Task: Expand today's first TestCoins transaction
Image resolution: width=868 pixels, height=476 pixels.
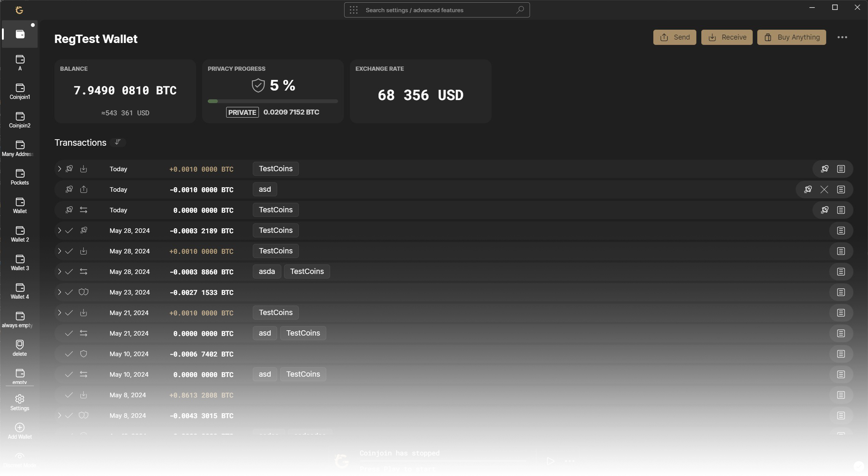Action: 59,169
